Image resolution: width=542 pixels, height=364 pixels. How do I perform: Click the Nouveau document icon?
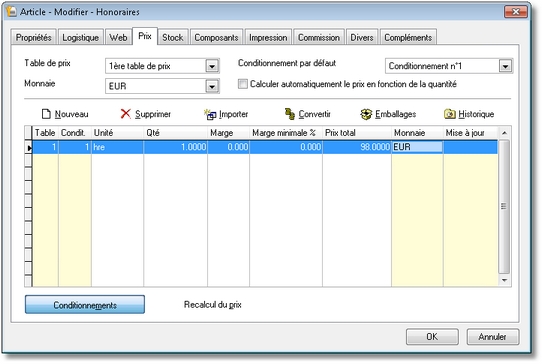[x=46, y=114]
